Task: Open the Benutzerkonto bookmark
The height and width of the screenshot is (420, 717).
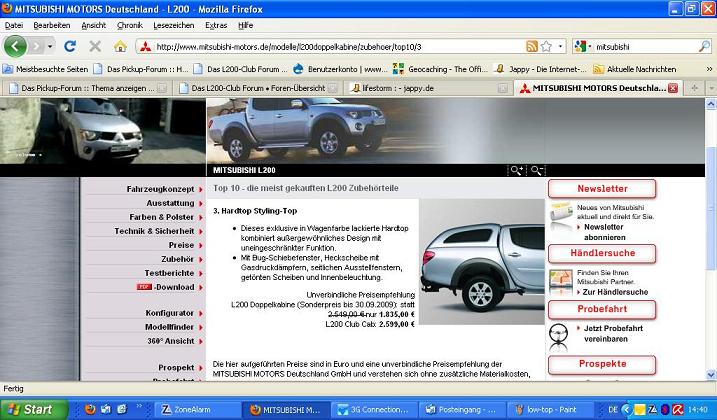Action: click(x=341, y=69)
